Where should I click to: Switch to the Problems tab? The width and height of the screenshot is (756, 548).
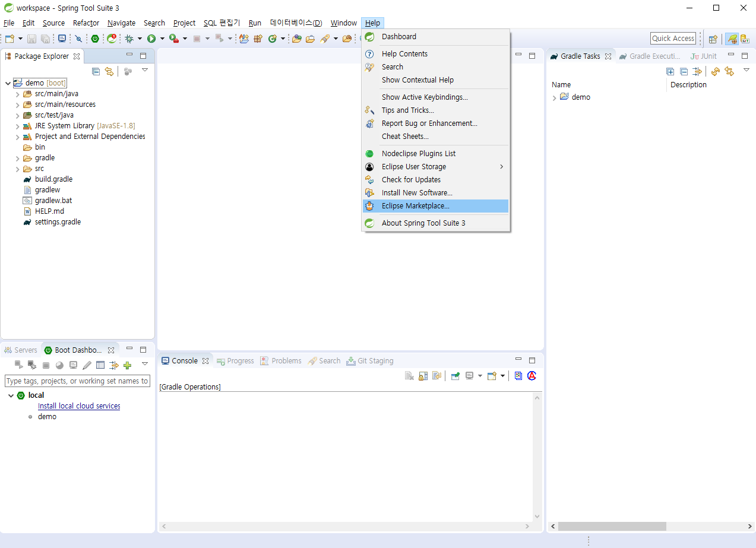point(281,361)
